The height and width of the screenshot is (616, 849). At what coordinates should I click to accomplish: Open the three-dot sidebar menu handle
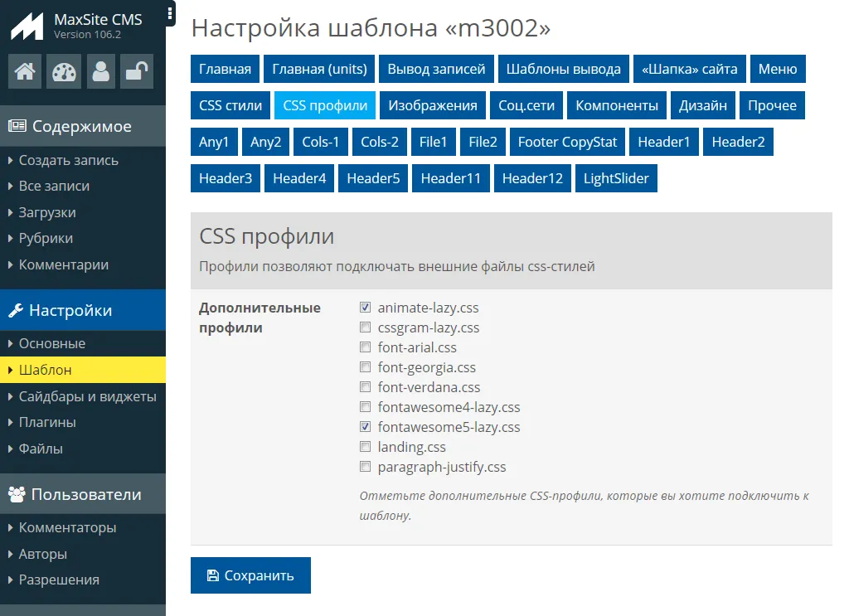(x=170, y=12)
